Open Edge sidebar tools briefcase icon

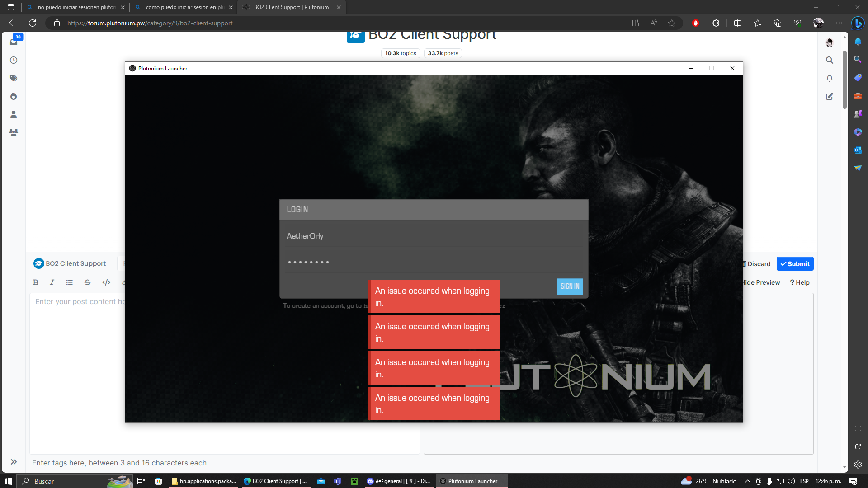858,96
